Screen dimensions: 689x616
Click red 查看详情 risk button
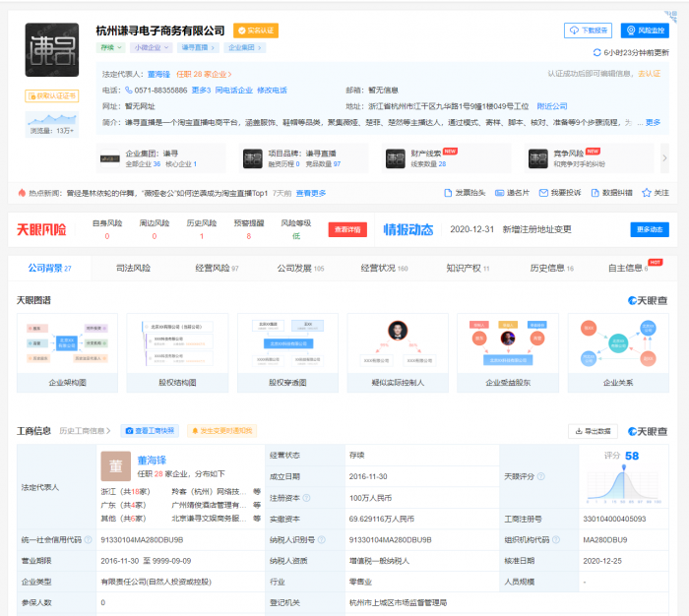347,229
